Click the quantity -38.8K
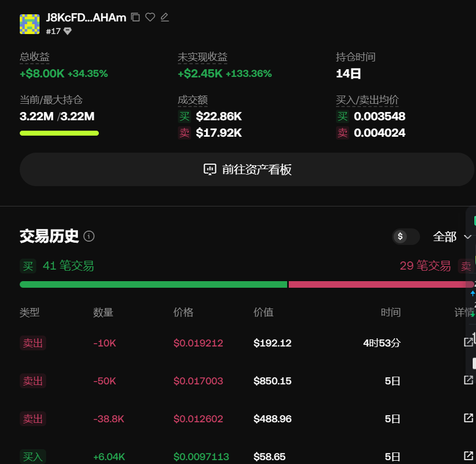Screen dimensions: 476x464 109,419
